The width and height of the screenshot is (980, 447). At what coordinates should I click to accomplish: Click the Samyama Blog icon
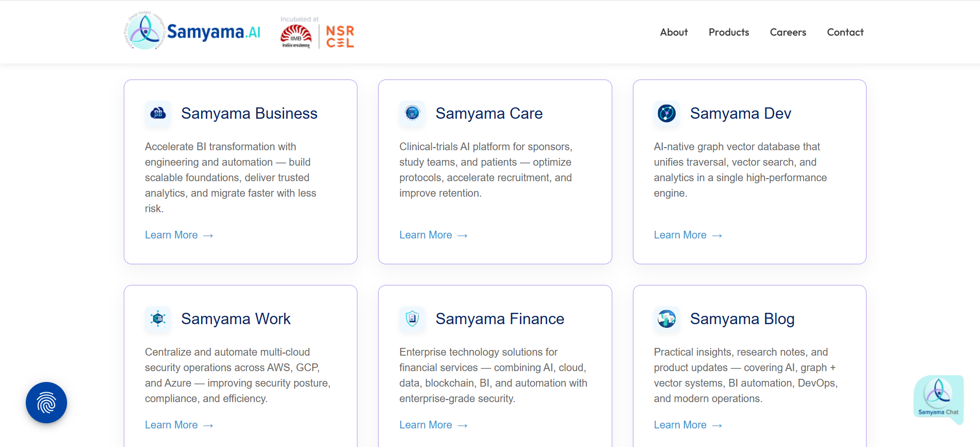[666, 318]
